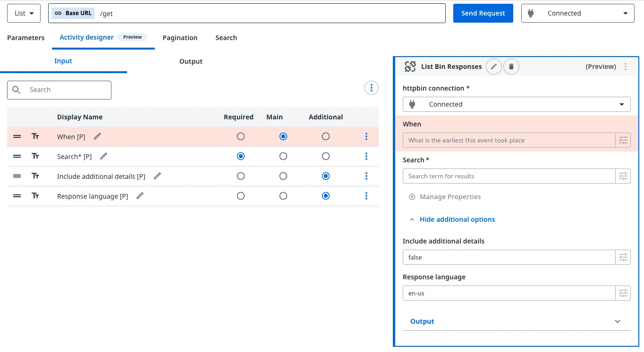This screenshot has height=352, width=644.
Task: Click the pencil icon next to When [P]
Action: (97, 136)
